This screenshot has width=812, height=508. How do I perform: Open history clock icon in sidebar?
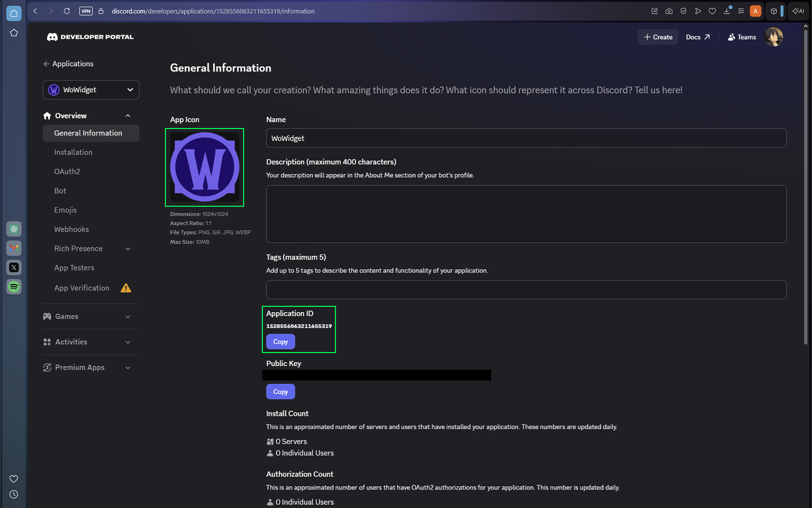click(14, 494)
